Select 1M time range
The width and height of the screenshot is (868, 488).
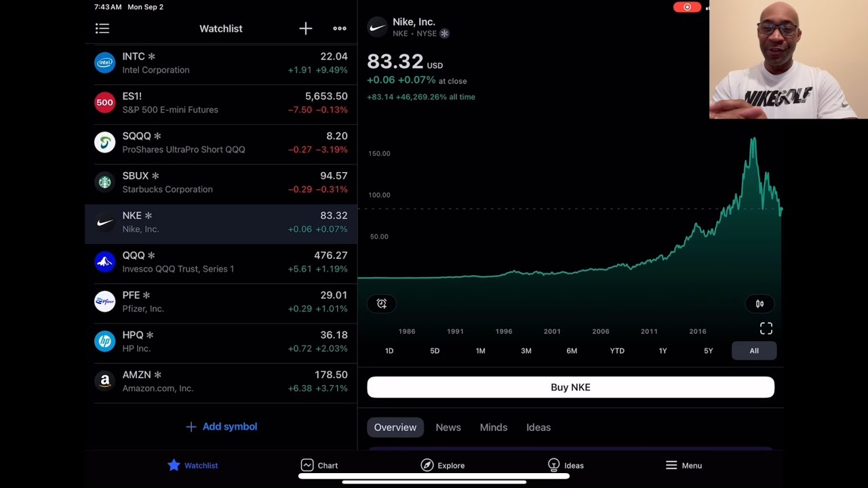480,350
